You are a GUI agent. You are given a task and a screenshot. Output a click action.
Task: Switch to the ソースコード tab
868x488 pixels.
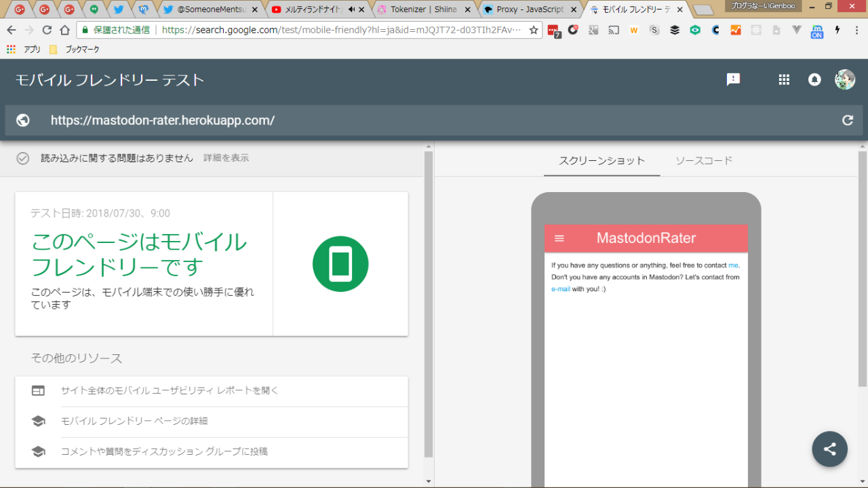(704, 161)
